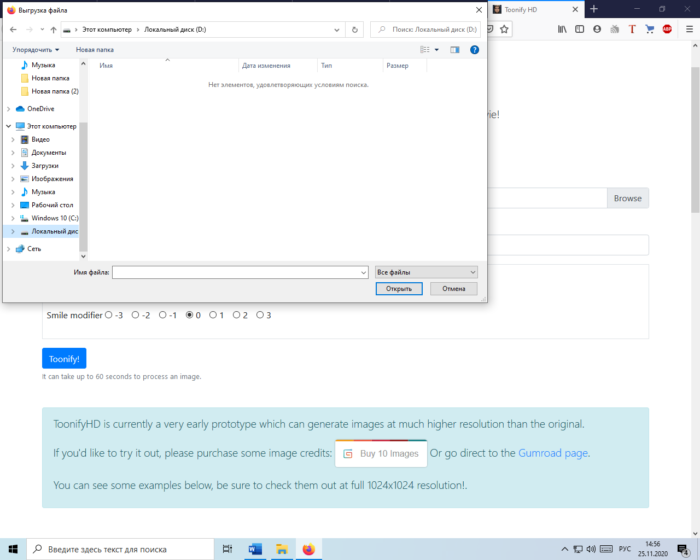Refresh the folder view in address bar

point(357,30)
